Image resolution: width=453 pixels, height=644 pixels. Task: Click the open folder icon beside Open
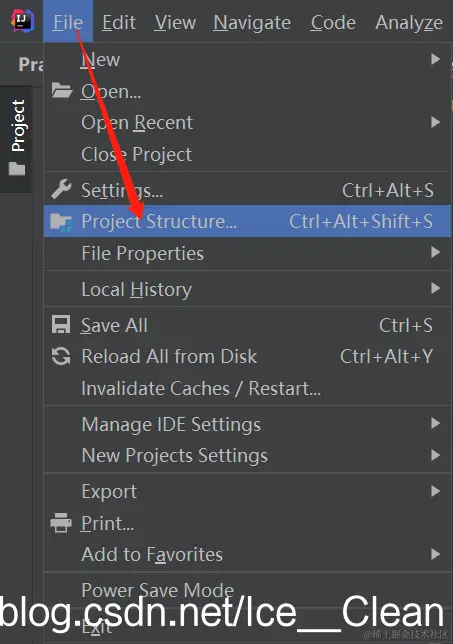coord(62,90)
